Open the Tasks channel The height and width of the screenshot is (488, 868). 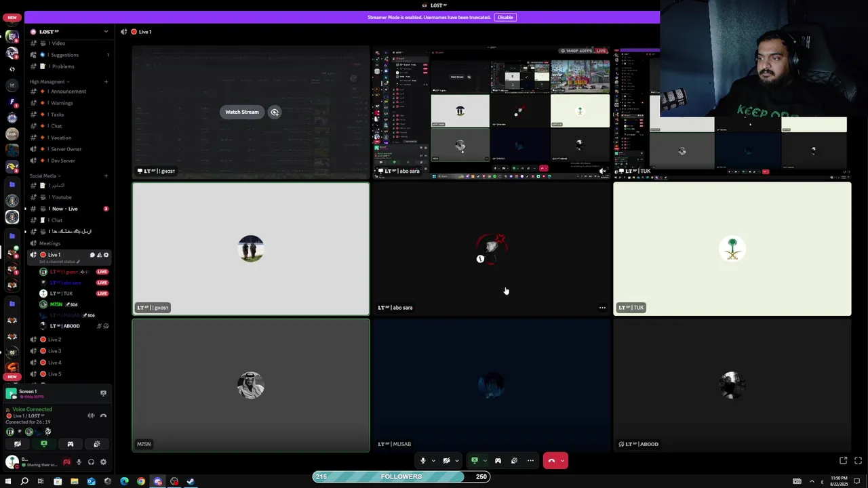click(x=68, y=115)
